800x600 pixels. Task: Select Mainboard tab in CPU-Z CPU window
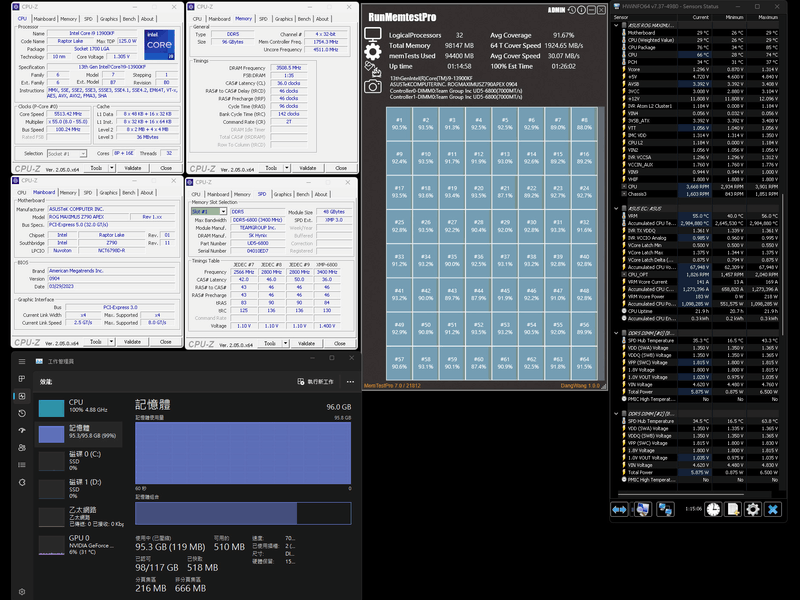point(44,19)
